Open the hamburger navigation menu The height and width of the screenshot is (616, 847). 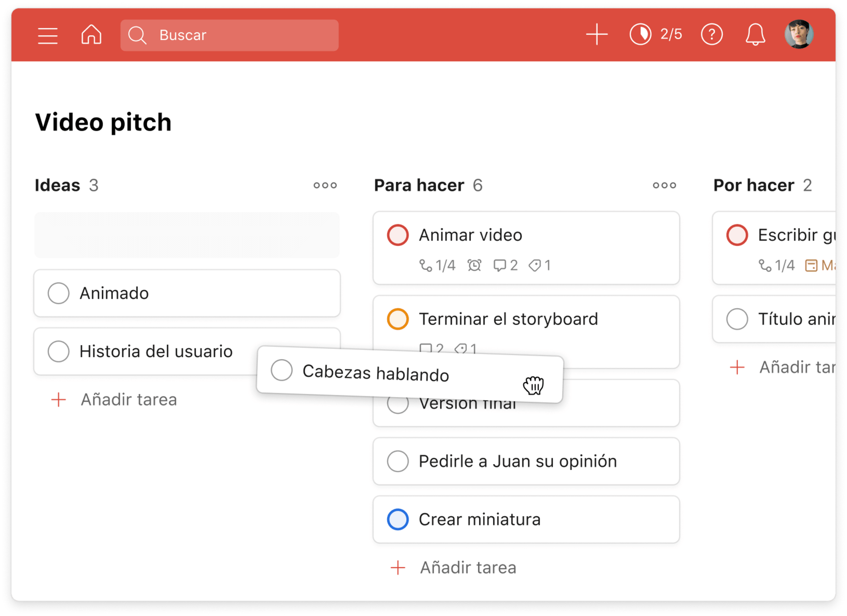[x=48, y=36]
